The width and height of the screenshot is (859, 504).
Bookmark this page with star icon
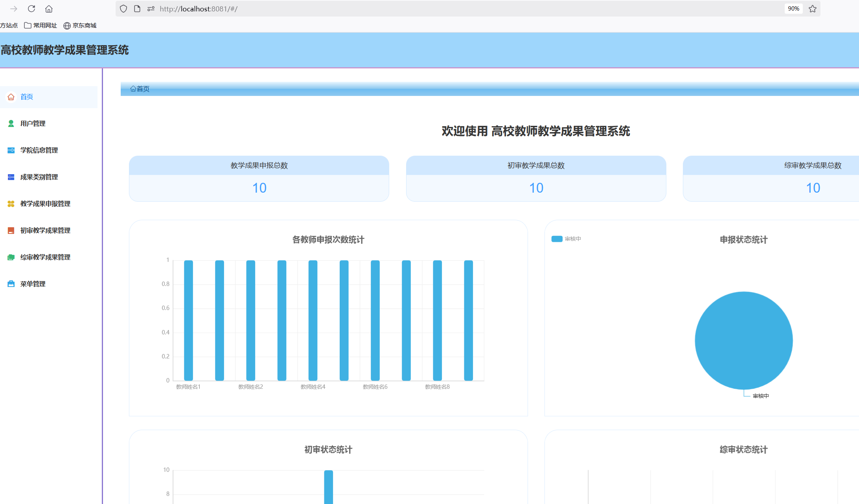point(813,9)
